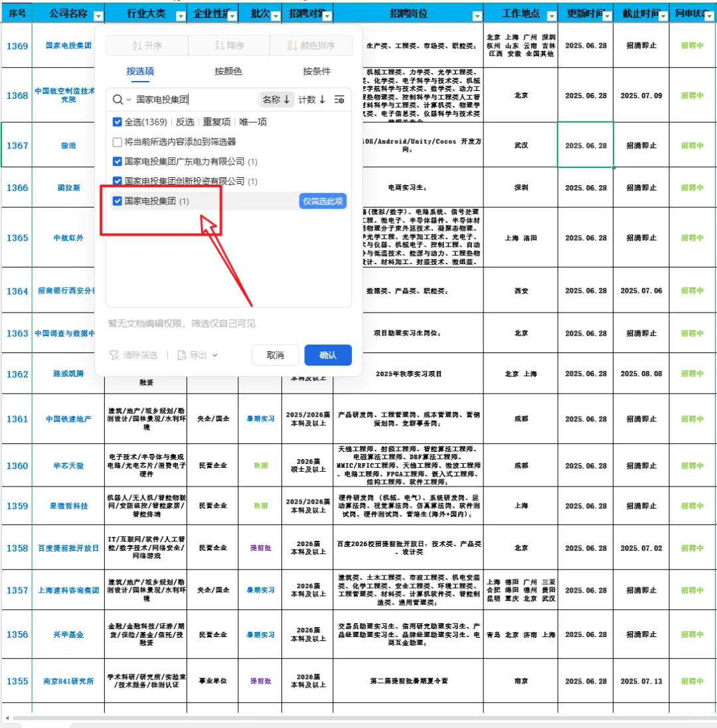Open filter dropdown on 网申状态 column

tap(709, 16)
